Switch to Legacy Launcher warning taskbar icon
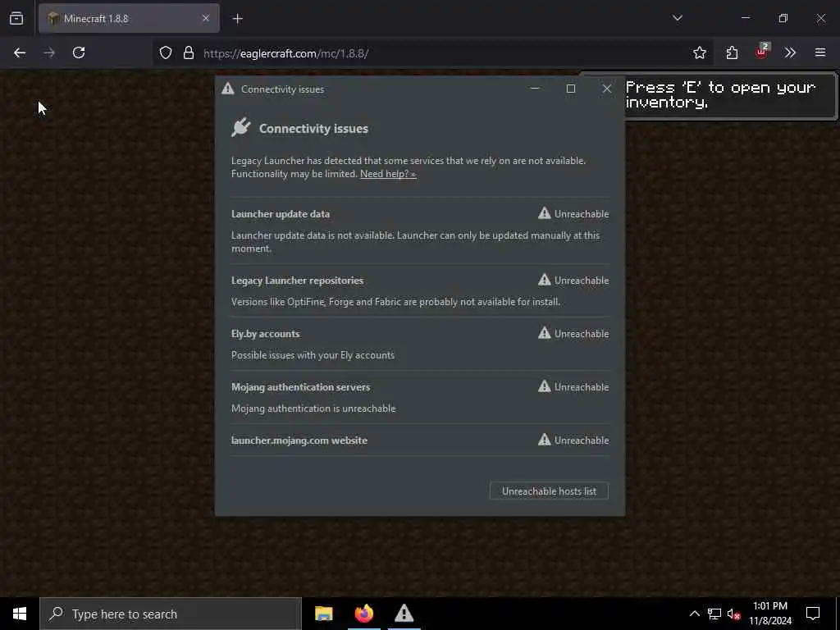 404,614
